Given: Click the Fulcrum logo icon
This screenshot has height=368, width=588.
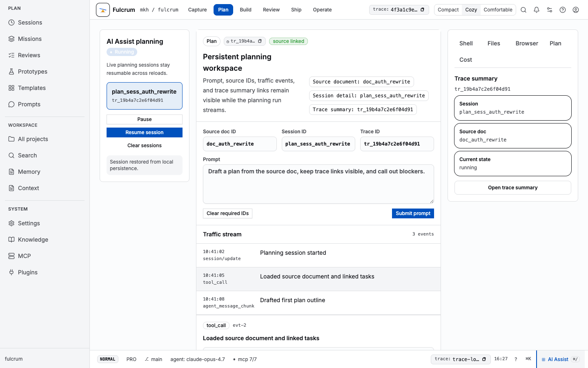Looking at the screenshot, I should coord(103,10).
